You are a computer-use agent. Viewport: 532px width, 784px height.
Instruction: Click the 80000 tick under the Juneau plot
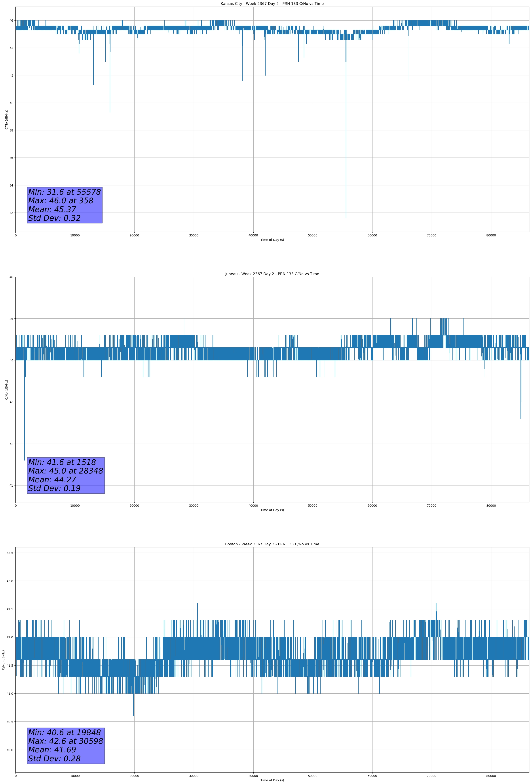click(491, 506)
